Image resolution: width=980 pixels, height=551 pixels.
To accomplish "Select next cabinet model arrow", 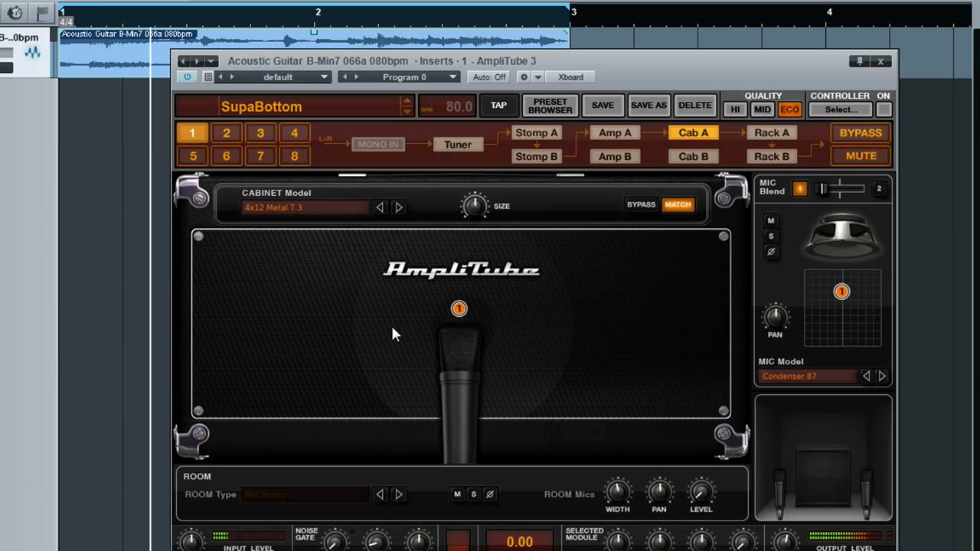I will (x=398, y=207).
